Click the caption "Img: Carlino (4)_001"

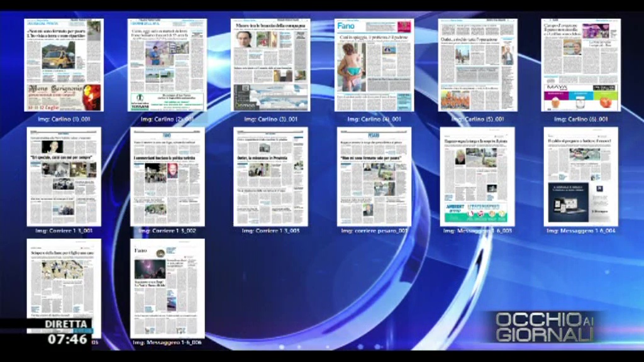(x=374, y=119)
